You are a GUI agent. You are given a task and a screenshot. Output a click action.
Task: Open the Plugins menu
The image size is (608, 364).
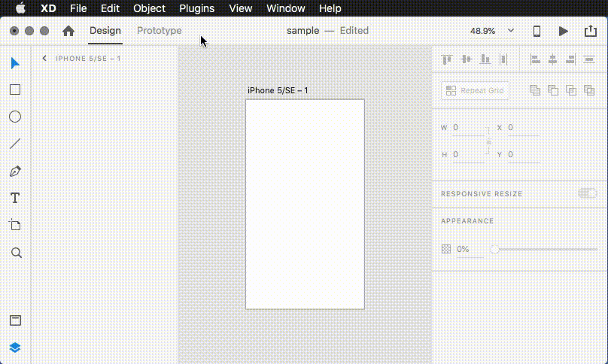coord(196,8)
